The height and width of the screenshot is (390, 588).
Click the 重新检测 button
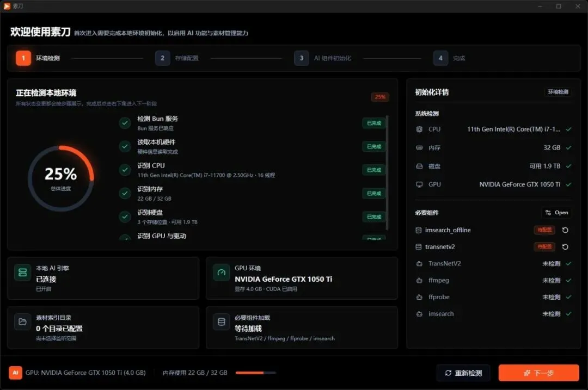coord(463,373)
